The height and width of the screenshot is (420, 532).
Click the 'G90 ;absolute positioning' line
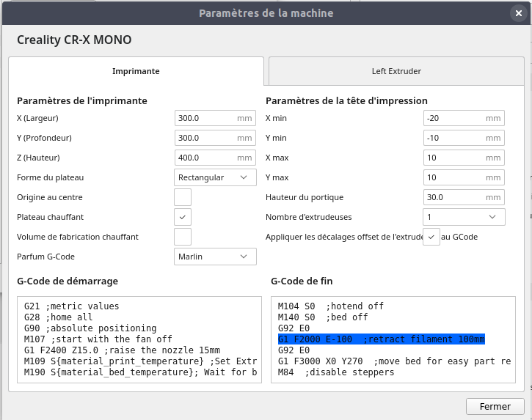[x=90, y=328]
